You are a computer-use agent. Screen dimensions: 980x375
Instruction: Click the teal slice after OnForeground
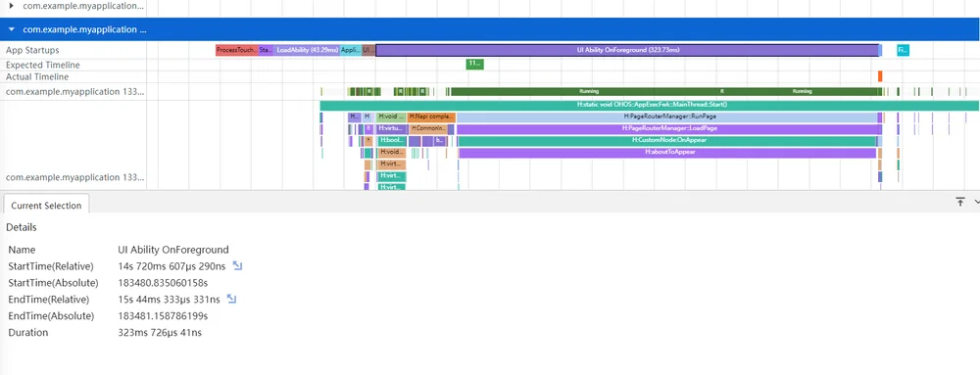click(904, 50)
